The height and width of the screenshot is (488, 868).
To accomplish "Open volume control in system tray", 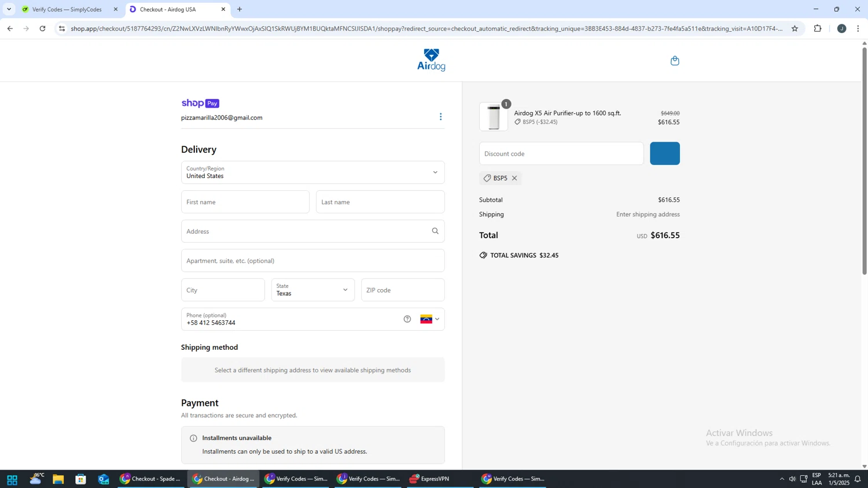I will pos(792,479).
